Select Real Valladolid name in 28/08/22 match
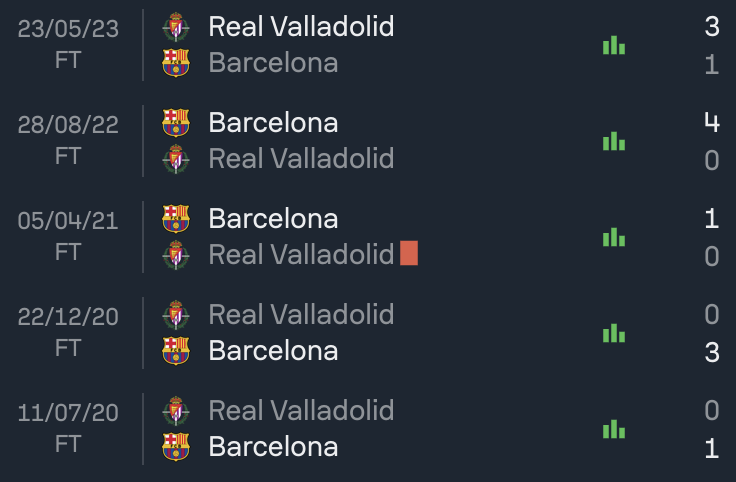Screen dimensions: 736x482 click(301, 158)
